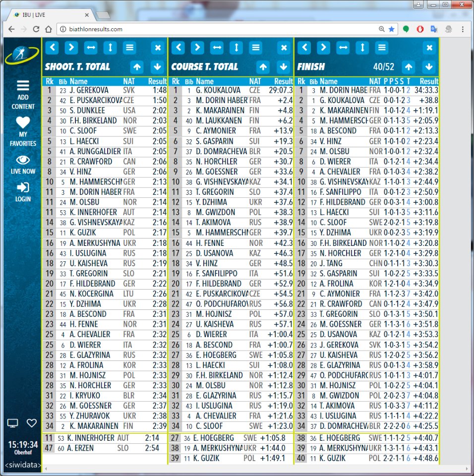
Task: Click the Result column header in Finish
Action: point(428,81)
